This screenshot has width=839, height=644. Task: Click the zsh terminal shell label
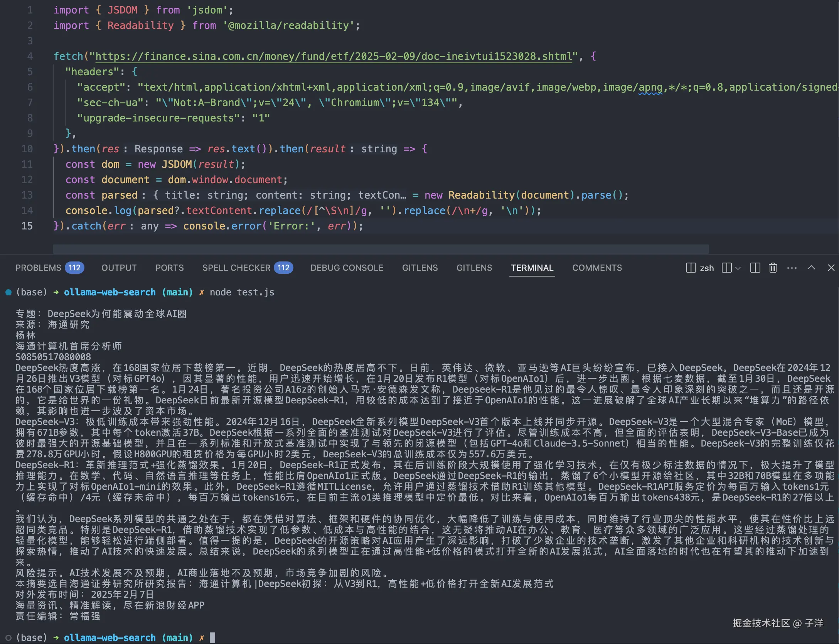706,268
